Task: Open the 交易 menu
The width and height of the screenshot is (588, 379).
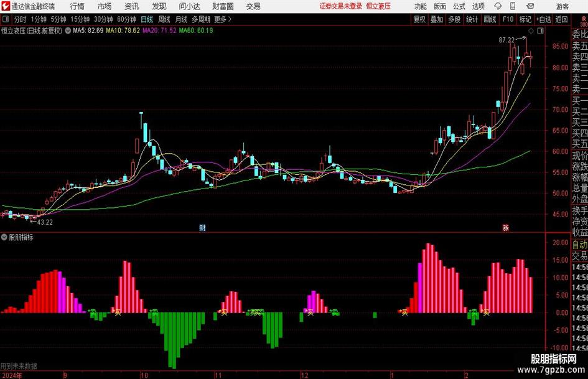Action: tap(253, 6)
